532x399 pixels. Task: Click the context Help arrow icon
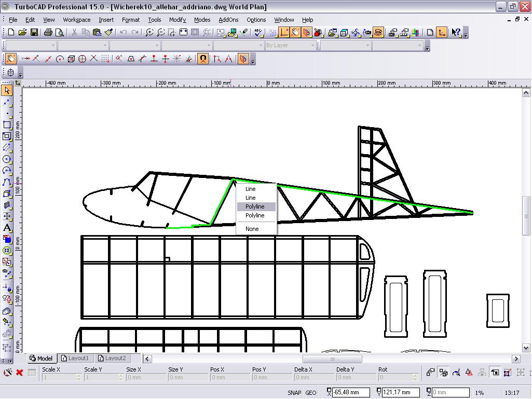click(x=456, y=32)
